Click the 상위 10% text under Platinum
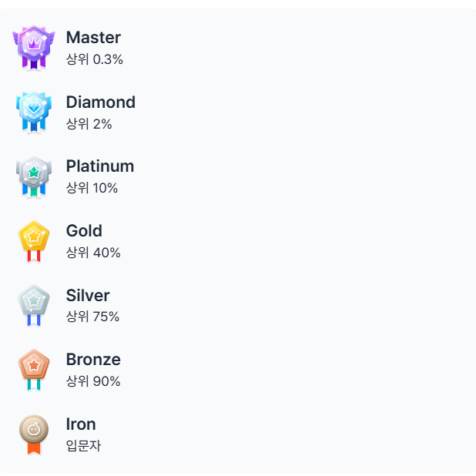Viewport: 476px width, 476px height. click(x=92, y=188)
